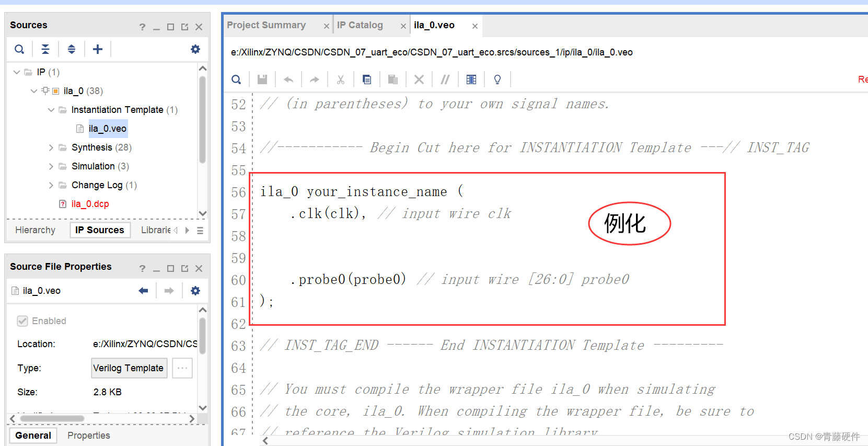Open the tabs list menu icon
The image size is (868, 446).
[200, 231]
